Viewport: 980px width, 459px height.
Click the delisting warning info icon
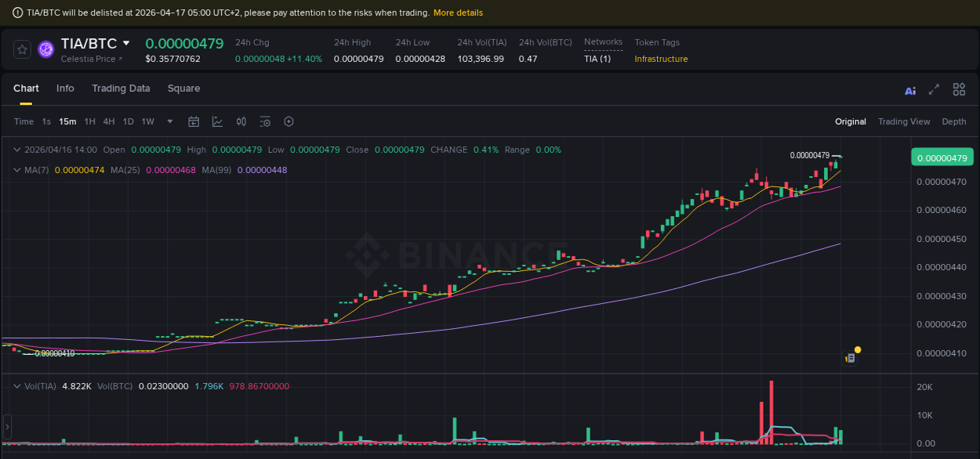[17, 13]
